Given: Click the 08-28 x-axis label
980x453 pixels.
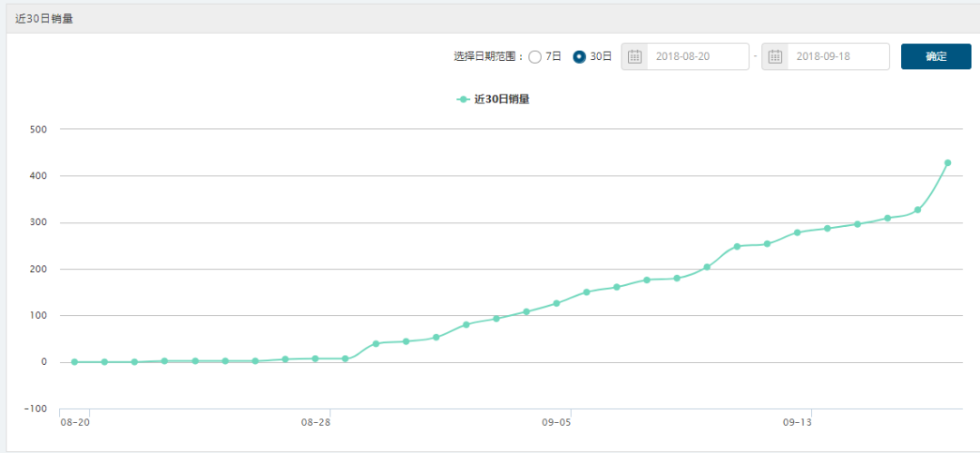Looking at the screenshot, I should [x=315, y=422].
